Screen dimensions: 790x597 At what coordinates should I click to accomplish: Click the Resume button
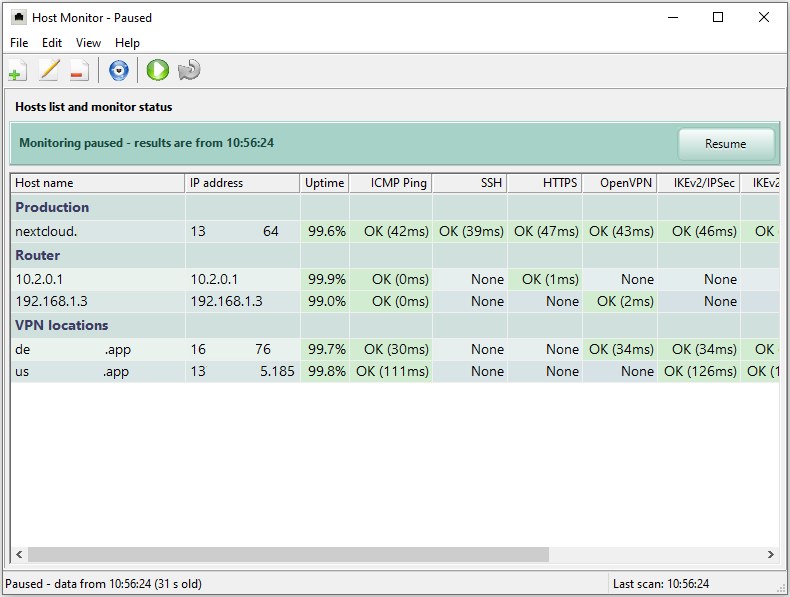pyautogui.click(x=726, y=144)
